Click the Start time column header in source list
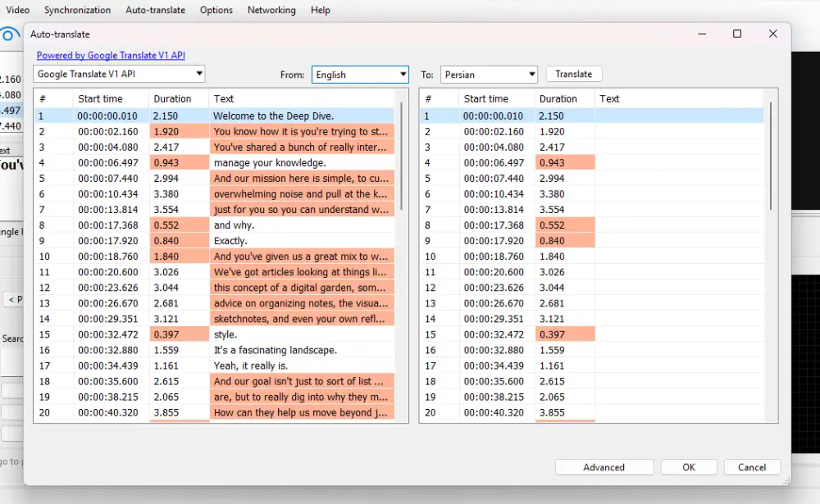The image size is (820, 504). [x=111, y=99]
